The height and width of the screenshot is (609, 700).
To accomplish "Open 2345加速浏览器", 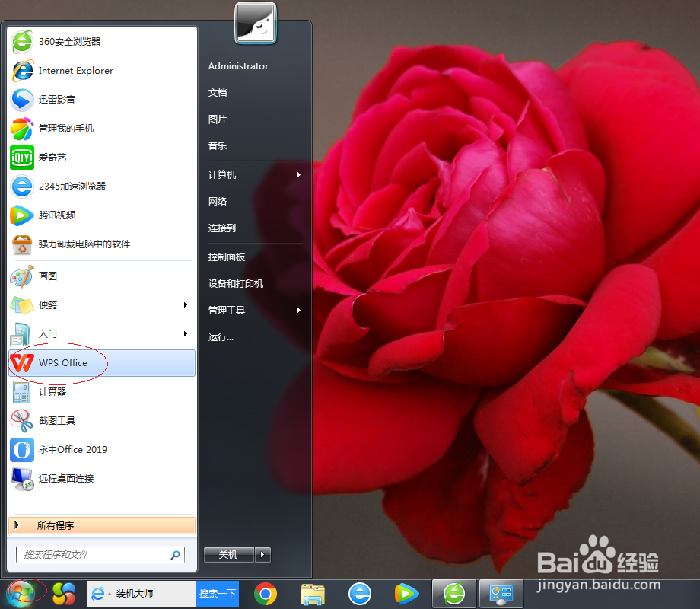I will coord(102,187).
